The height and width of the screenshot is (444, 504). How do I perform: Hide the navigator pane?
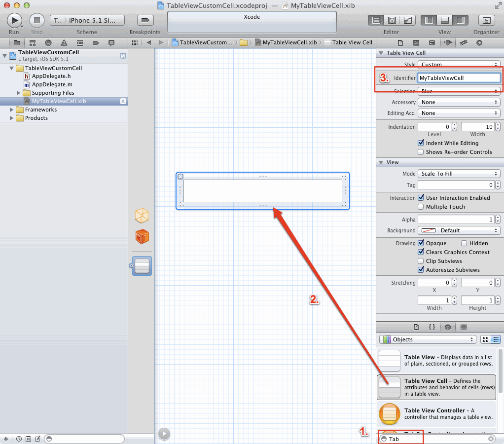click(x=429, y=20)
